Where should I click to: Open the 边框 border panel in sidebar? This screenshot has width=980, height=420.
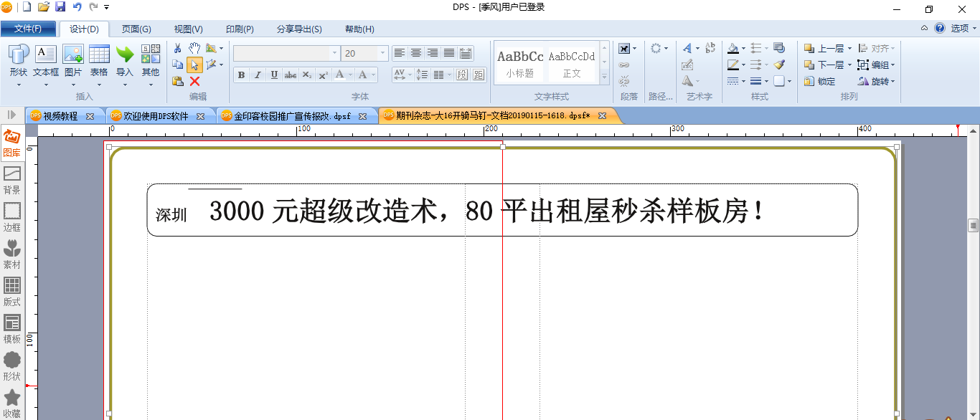(12, 217)
